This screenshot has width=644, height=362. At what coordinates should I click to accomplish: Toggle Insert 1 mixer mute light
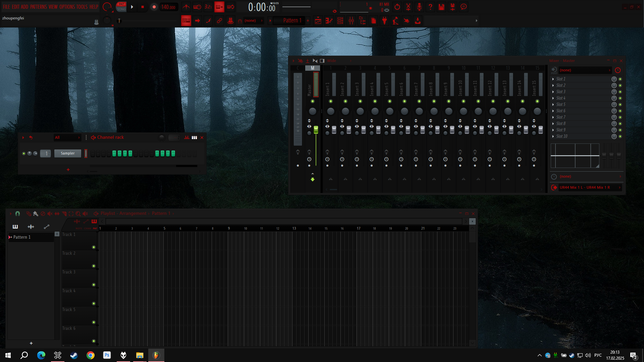(x=331, y=101)
